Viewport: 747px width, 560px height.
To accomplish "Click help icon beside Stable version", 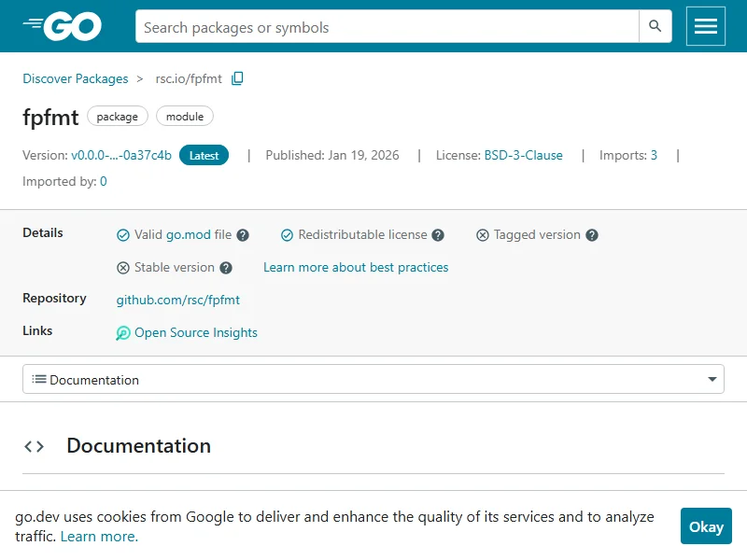I will point(225,268).
